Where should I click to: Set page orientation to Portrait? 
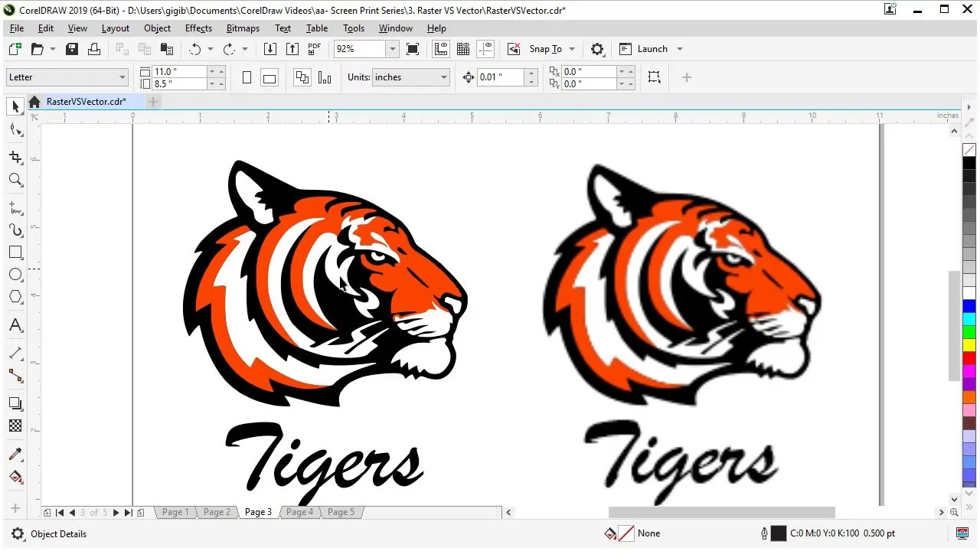[x=247, y=77]
